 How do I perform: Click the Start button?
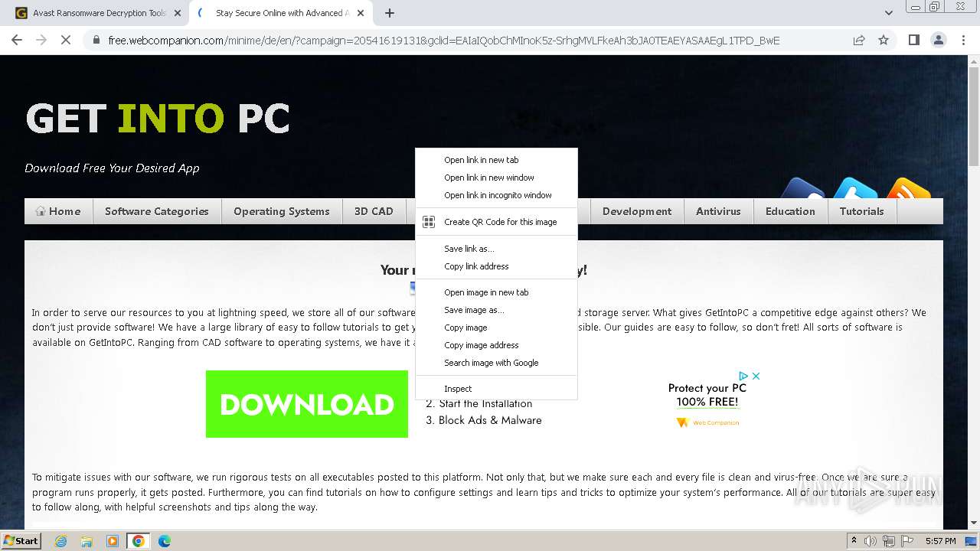coord(21,541)
